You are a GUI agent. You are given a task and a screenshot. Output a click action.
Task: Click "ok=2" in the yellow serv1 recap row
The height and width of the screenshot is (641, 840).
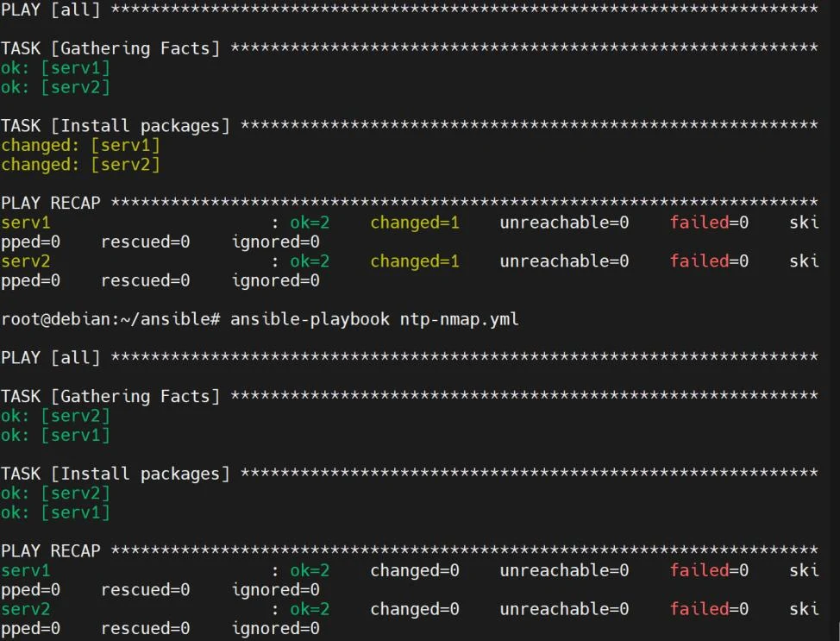310,223
